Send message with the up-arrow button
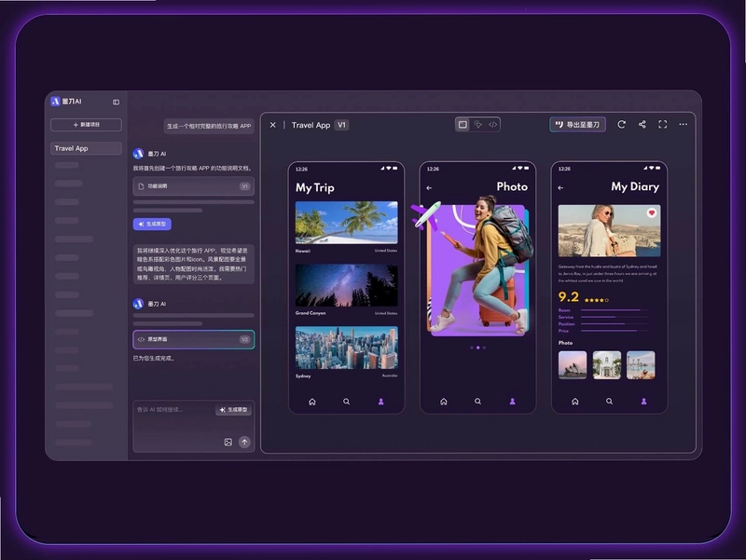 (x=244, y=442)
